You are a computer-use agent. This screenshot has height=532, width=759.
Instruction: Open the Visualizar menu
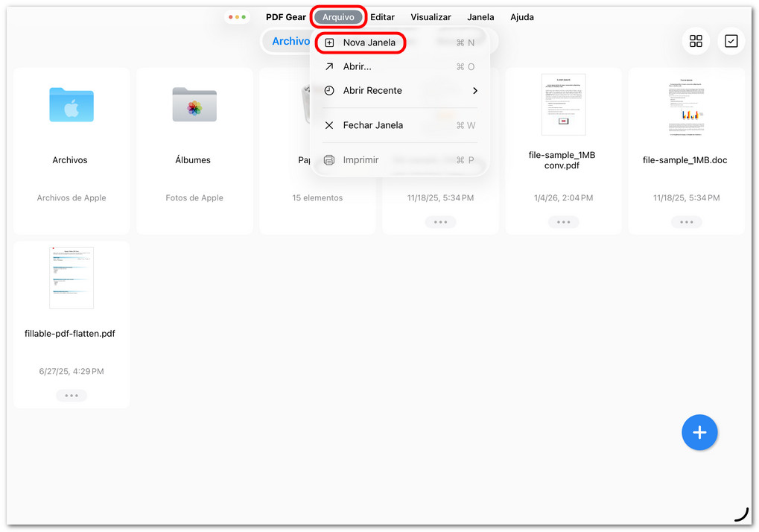(x=431, y=16)
